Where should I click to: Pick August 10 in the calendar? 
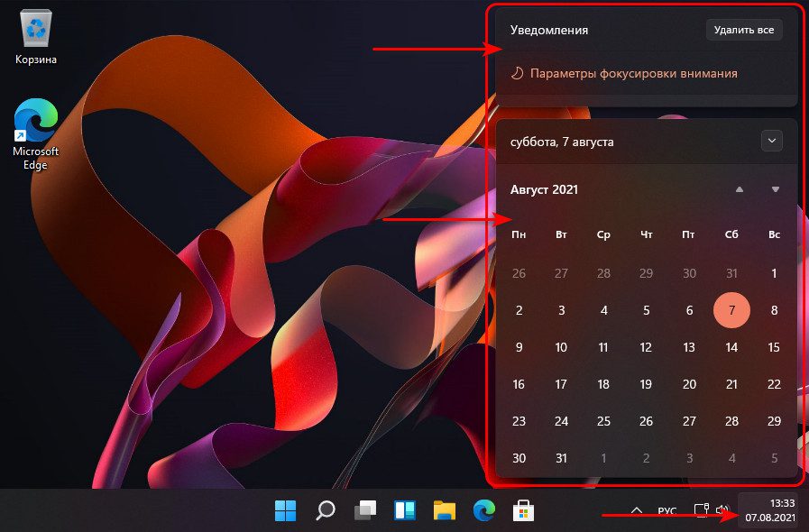561,347
